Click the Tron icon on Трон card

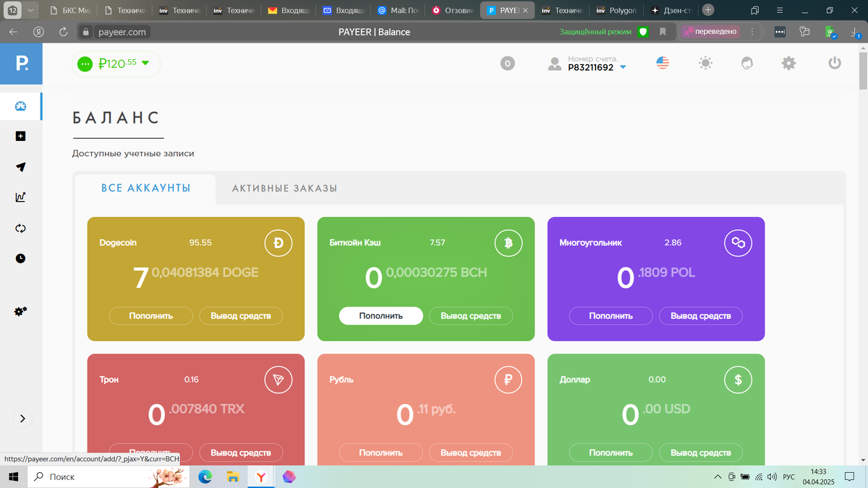tap(278, 380)
